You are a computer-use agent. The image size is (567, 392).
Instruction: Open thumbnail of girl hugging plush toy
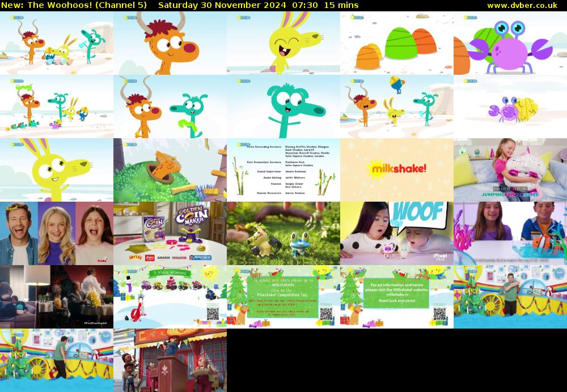510,170
